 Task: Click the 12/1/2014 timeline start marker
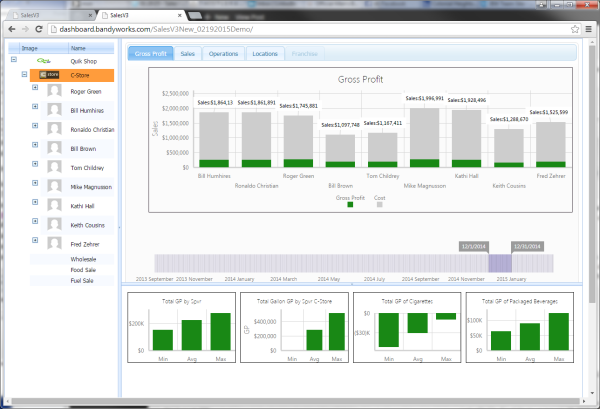click(x=474, y=246)
